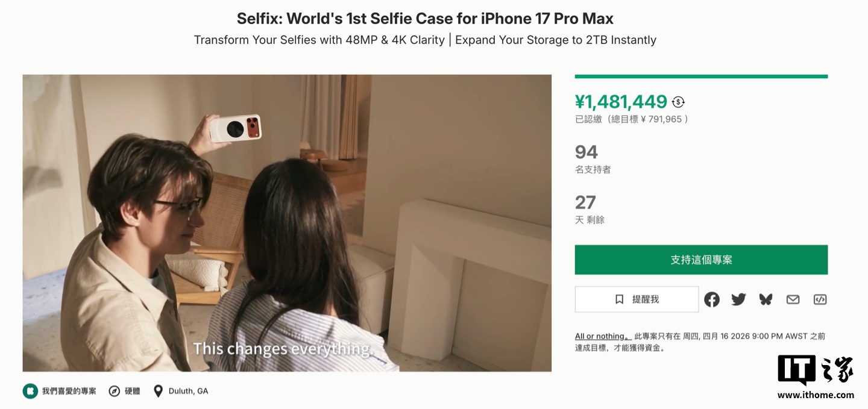
Task: Click the currency conversion icon beside ¥1,481,449
Action: click(x=678, y=102)
